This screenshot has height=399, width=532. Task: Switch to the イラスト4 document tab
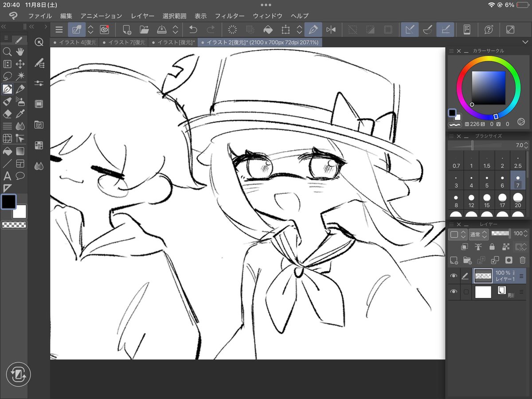pos(74,42)
